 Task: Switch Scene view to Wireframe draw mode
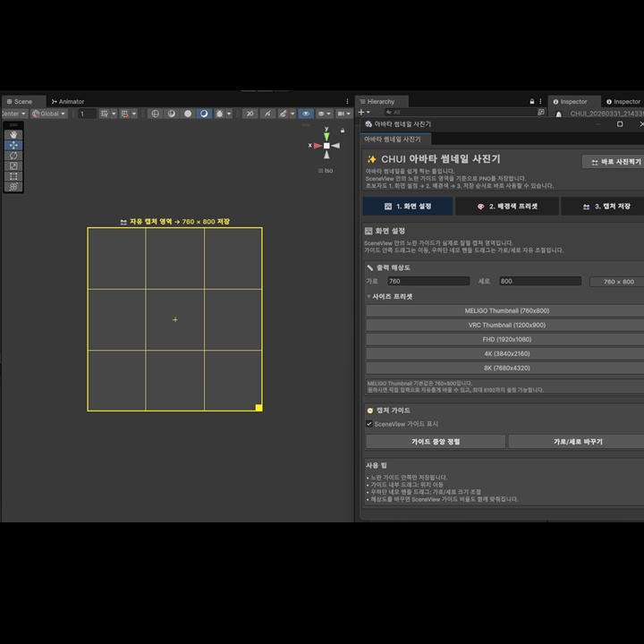pos(156,114)
